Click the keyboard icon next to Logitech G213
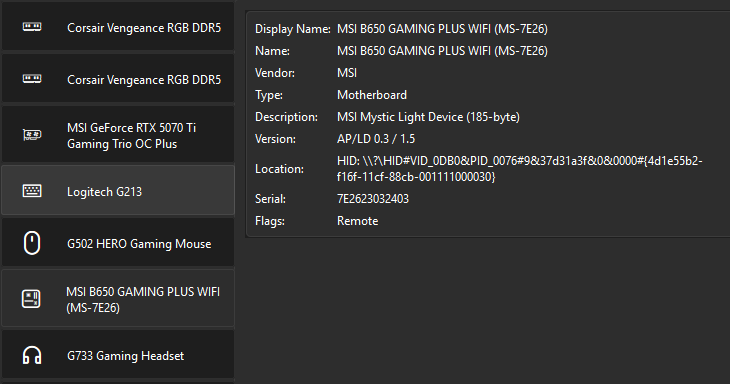Viewport: 730px width, 384px height. click(x=32, y=191)
